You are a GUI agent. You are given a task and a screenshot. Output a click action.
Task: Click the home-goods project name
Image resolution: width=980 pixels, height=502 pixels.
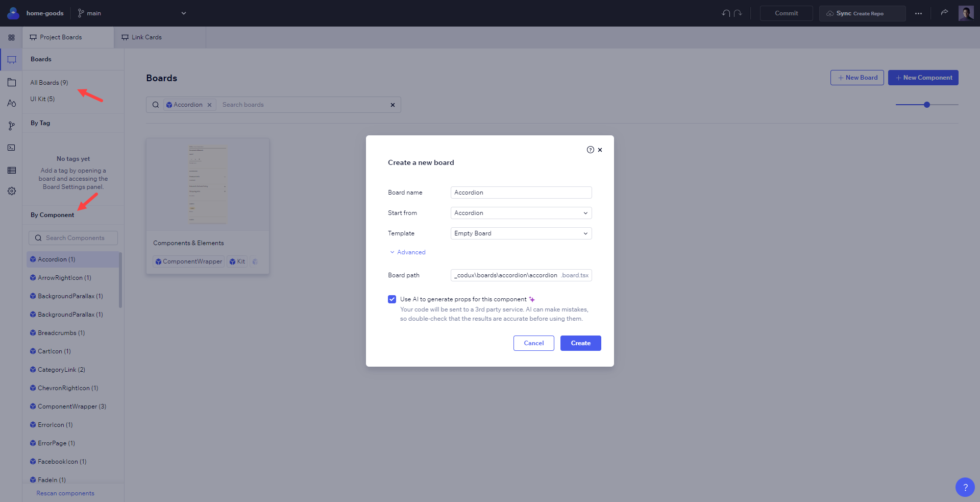coord(45,13)
